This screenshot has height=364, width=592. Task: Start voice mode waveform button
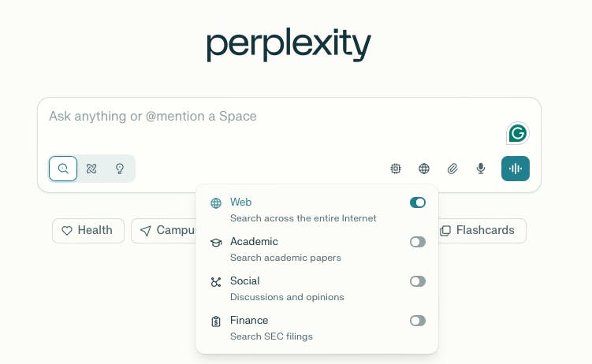click(516, 169)
